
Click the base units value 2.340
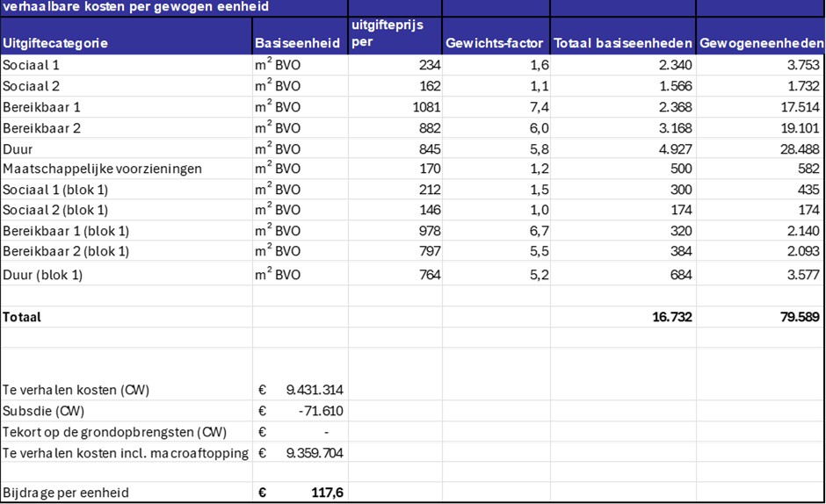coord(676,65)
